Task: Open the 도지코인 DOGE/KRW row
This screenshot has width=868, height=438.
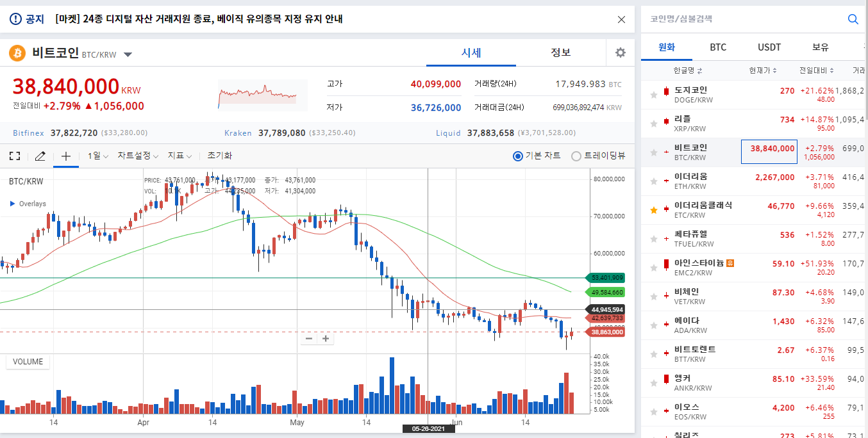Action: [x=755, y=95]
